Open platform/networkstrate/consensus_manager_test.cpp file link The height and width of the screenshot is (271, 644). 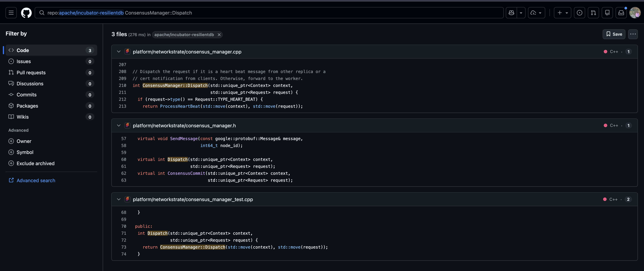(193, 200)
